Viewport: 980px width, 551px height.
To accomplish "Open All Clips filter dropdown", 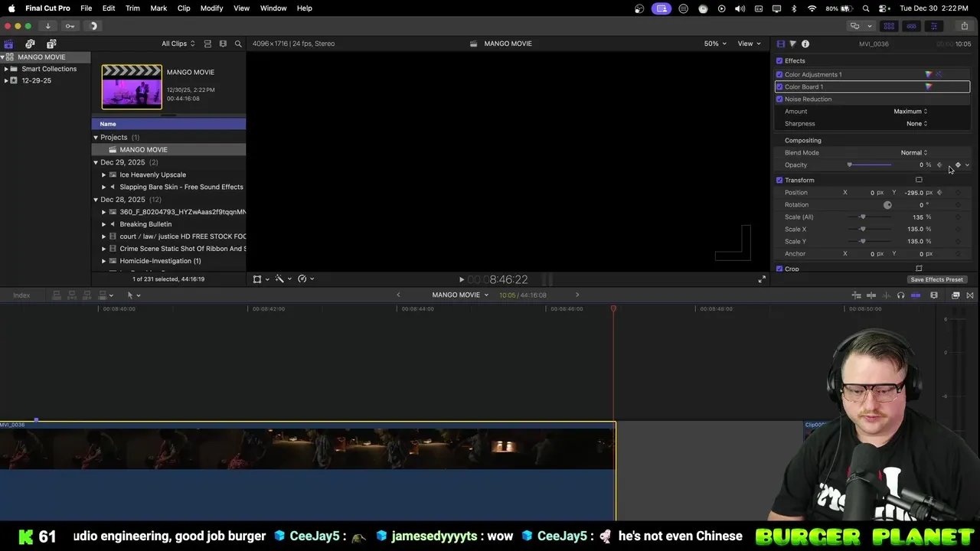I will (178, 44).
